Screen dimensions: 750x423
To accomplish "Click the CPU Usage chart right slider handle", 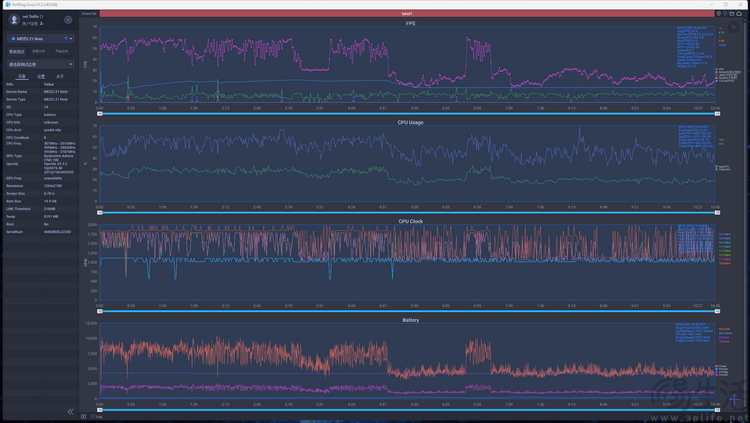I will coord(717,212).
